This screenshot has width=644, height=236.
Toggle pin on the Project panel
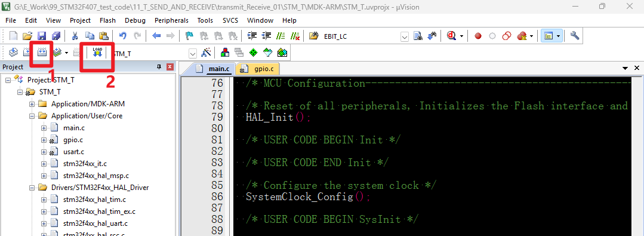coord(159,67)
